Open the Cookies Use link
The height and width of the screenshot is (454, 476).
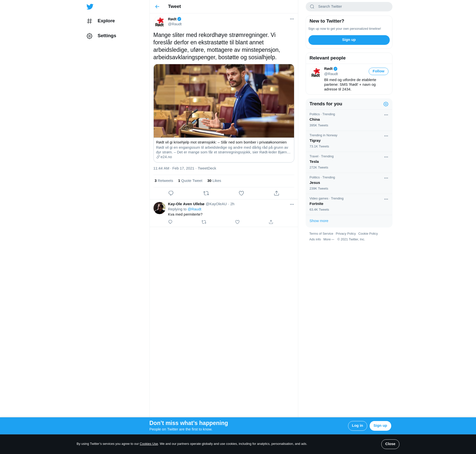149,444
